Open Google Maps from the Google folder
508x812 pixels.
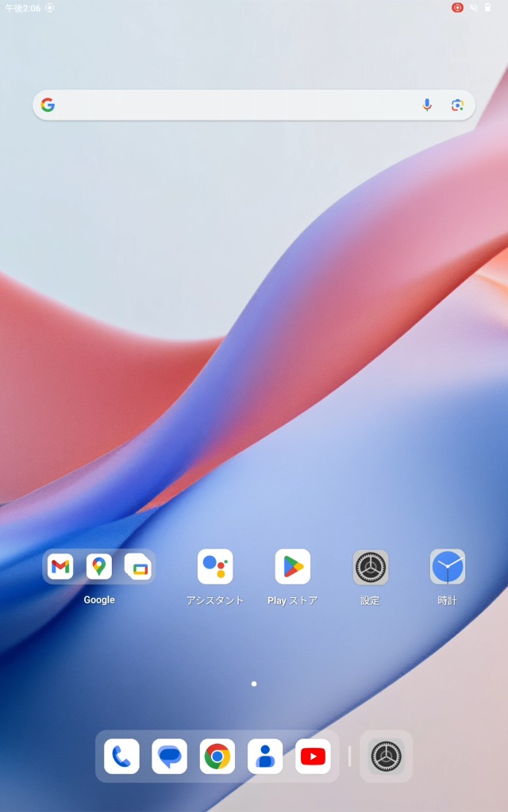(99, 566)
